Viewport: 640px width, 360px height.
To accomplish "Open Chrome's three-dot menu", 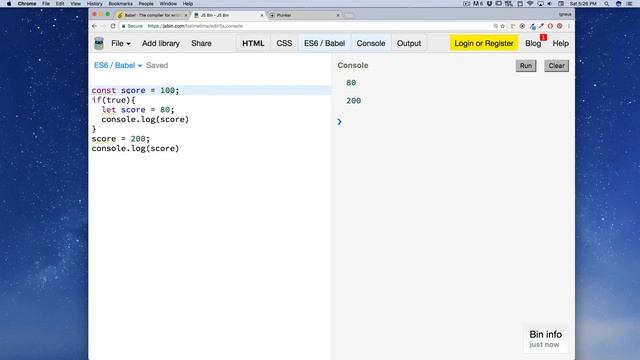I will tap(569, 26).
